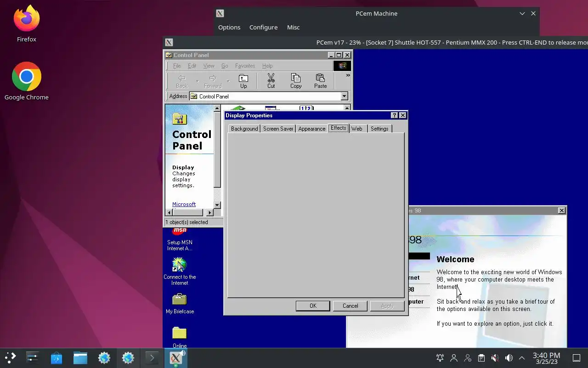Close the Welcome to Windows 98 window
Image resolution: width=588 pixels, height=368 pixels.
[561, 210]
